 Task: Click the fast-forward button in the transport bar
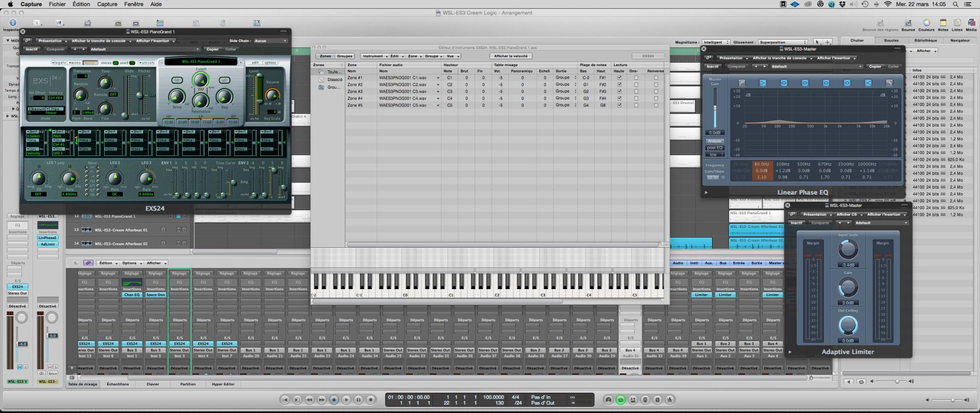point(322,400)
